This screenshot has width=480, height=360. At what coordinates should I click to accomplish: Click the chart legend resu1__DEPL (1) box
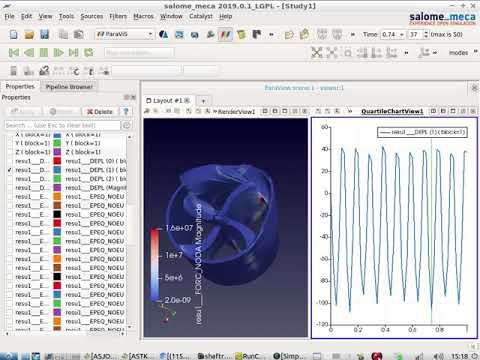[x=422, y=132]
